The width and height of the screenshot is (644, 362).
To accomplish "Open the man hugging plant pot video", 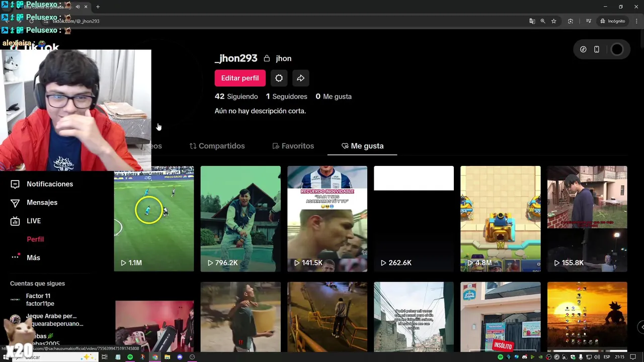I will point(240,317).
